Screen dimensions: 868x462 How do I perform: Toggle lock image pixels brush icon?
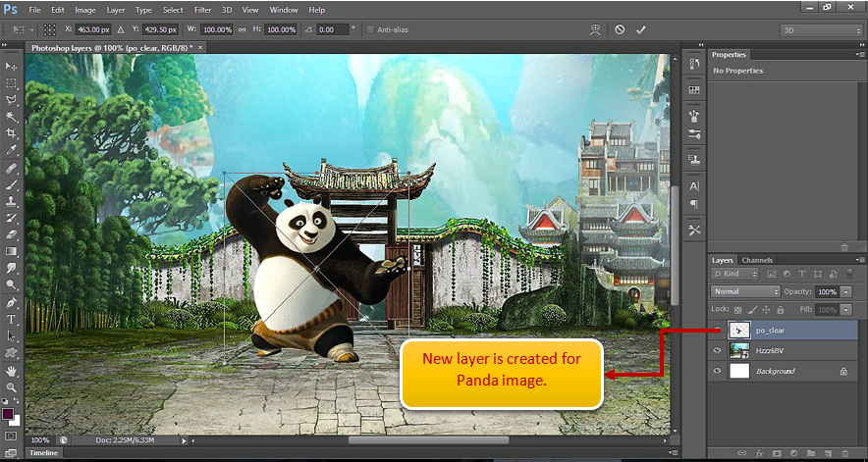(x=752, y=310)
